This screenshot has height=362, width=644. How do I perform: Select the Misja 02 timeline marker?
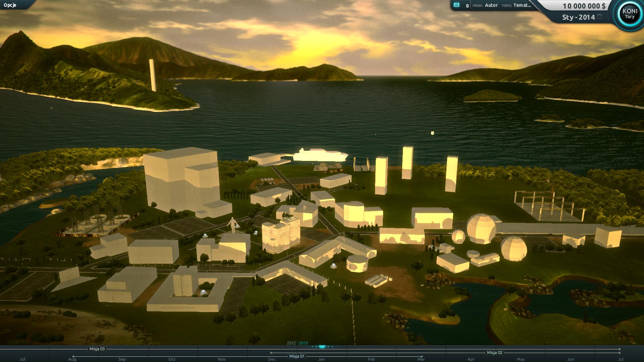(495, 353)
